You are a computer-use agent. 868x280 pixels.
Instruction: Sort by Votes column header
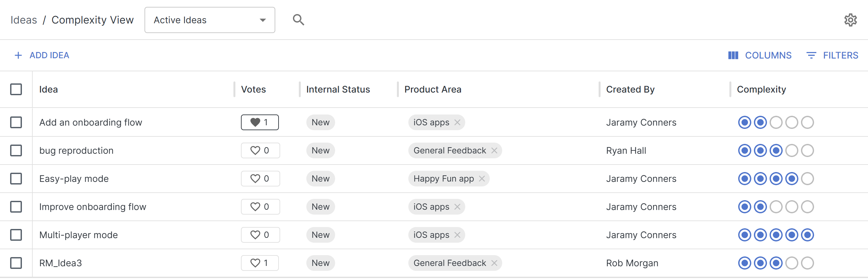(x=253, y=90)
